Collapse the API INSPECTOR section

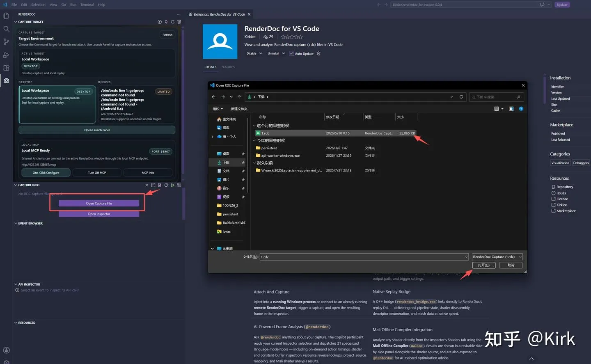coord(16,284)
